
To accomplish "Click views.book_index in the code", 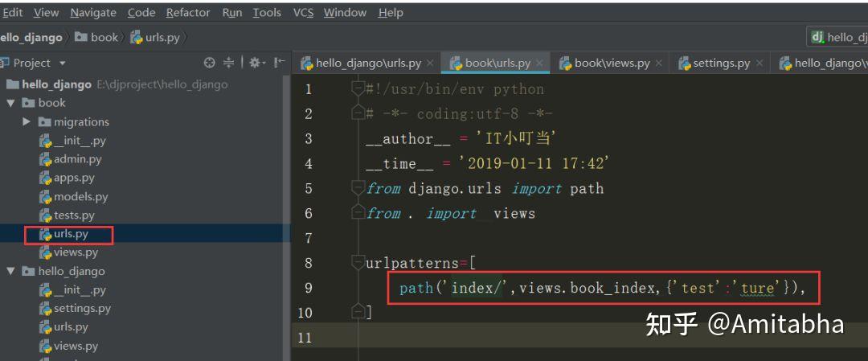I will click(x=587, y=288).
